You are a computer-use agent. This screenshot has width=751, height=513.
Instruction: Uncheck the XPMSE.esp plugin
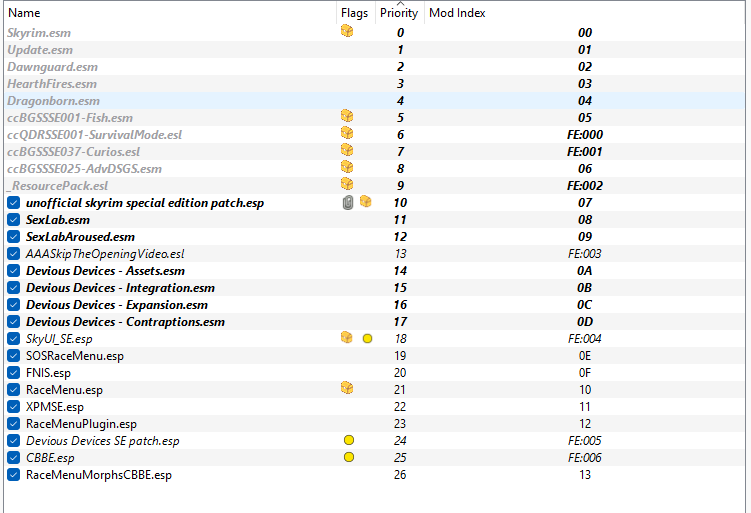pos(14,407)
